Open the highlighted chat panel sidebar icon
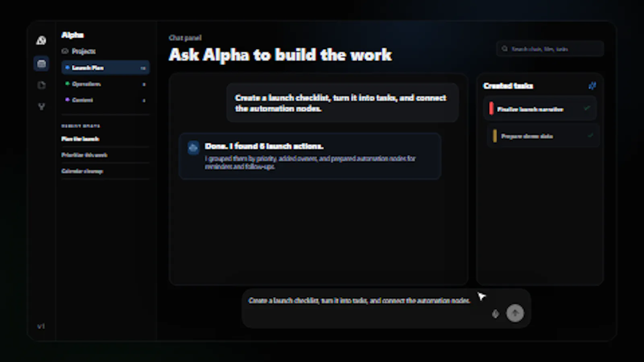The image size is (644, 362). tap(41, 64)
